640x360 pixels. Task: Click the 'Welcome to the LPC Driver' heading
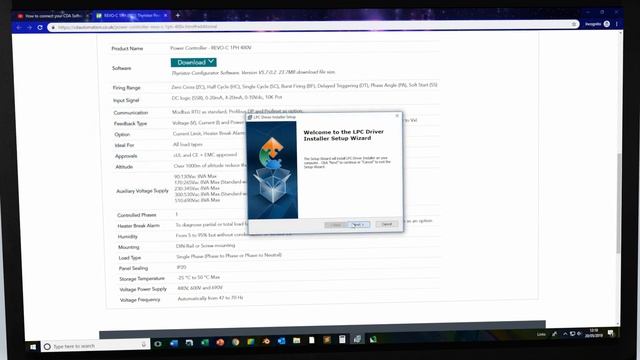coord(344,135)
